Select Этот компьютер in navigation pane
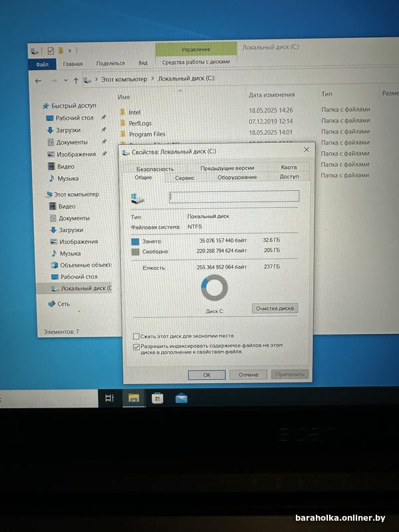Screen dimensions: 399x532 click(x=76, y=194)
